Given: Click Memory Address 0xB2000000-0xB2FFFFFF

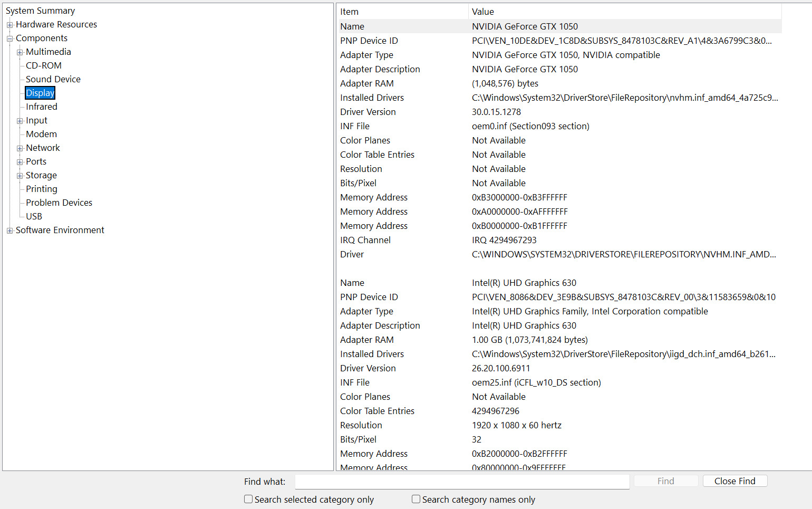Looking at the screenshot, I should click(519, 454).
